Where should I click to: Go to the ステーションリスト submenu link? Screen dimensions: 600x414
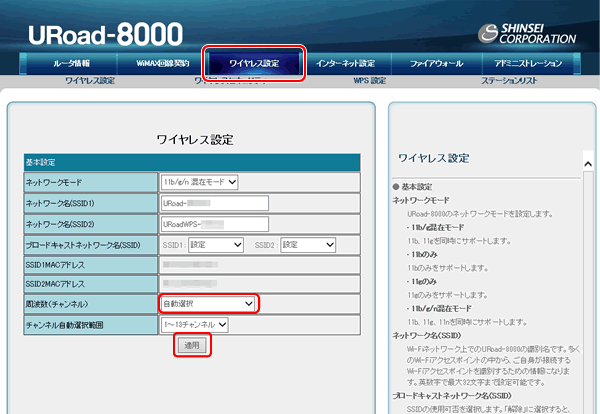pos(509,81)
